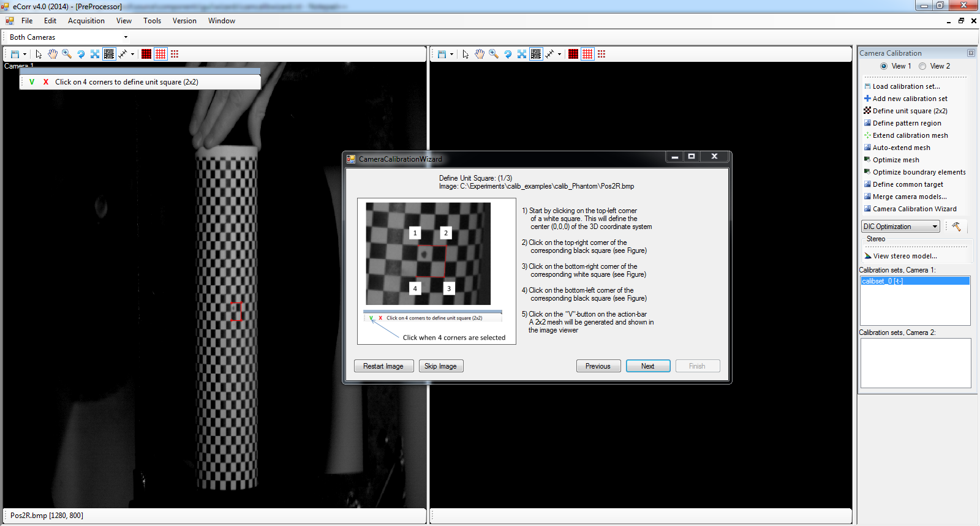
Task: Open the Tools menu
Action: (x=152, y=21)
